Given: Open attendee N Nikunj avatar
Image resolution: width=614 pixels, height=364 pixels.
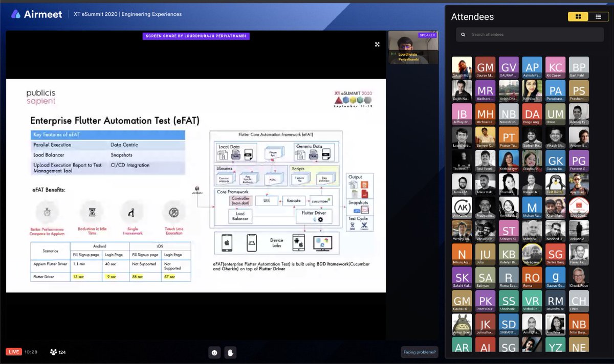Looking at the screenshot, I should [x=462, y=255].
